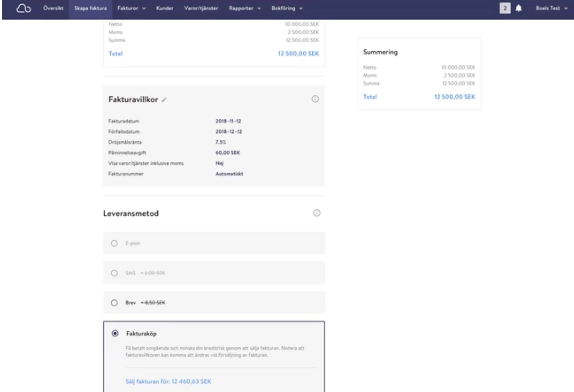
Task: Click the Summering panel heading
Action: 380,52
